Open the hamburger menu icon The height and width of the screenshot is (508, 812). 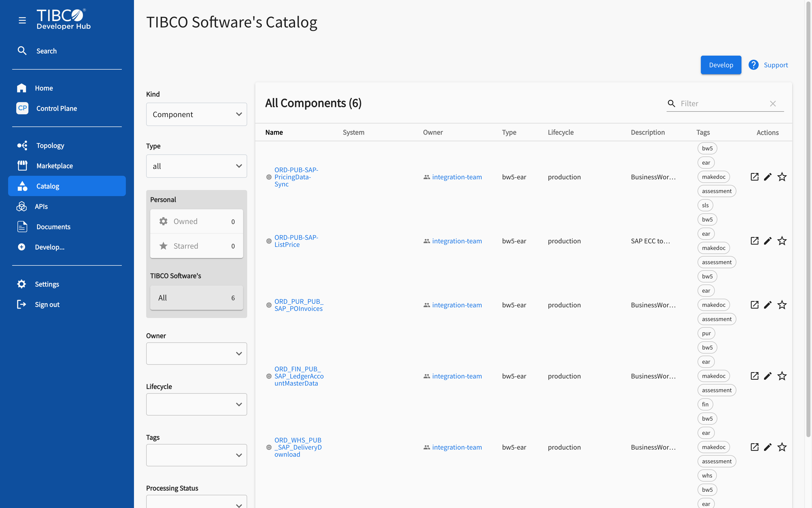tap(22, 21)
